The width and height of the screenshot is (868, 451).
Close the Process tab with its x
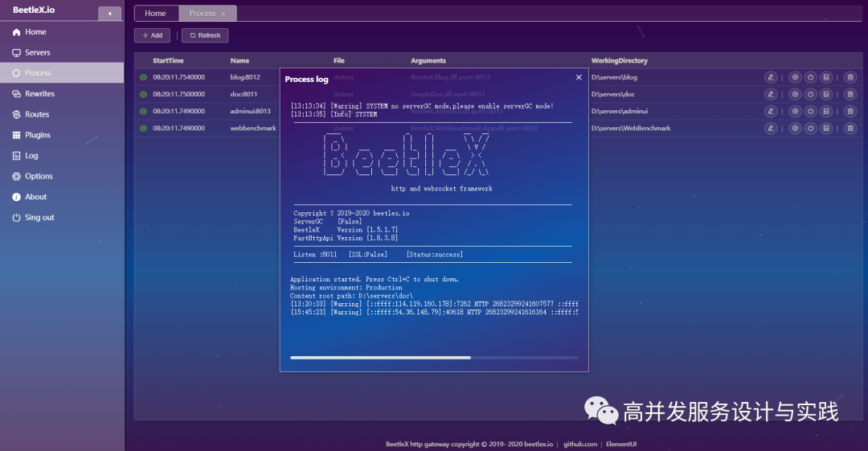[x=223, y=14]
